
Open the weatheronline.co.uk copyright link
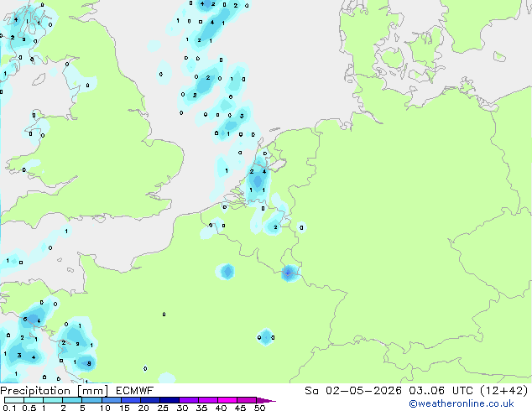(462, 403)
